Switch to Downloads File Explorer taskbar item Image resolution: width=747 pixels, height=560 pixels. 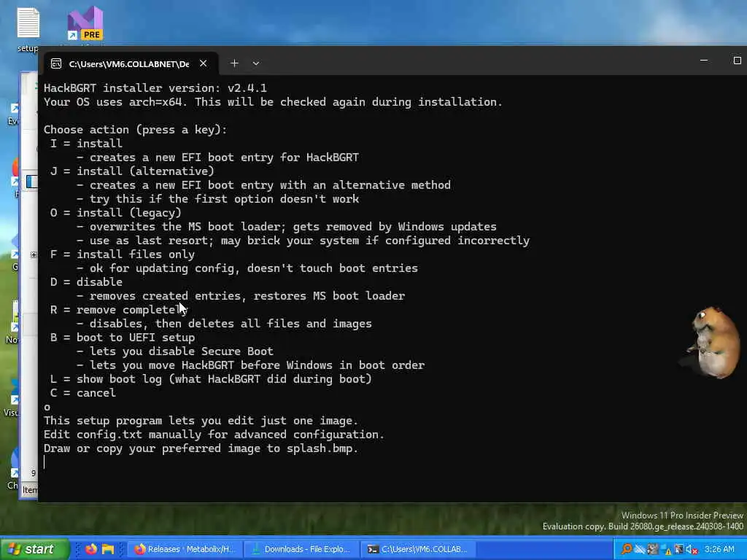301,549
